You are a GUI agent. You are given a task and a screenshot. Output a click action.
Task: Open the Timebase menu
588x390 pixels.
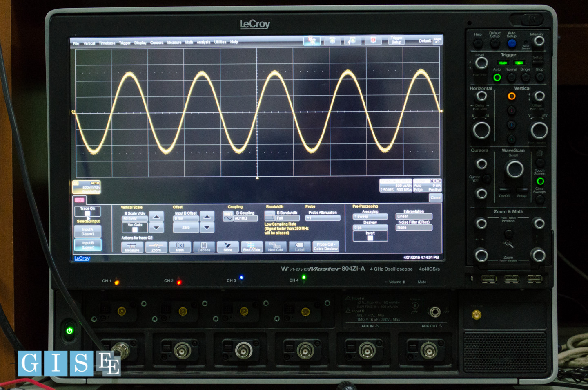click(x=107, y=43)
